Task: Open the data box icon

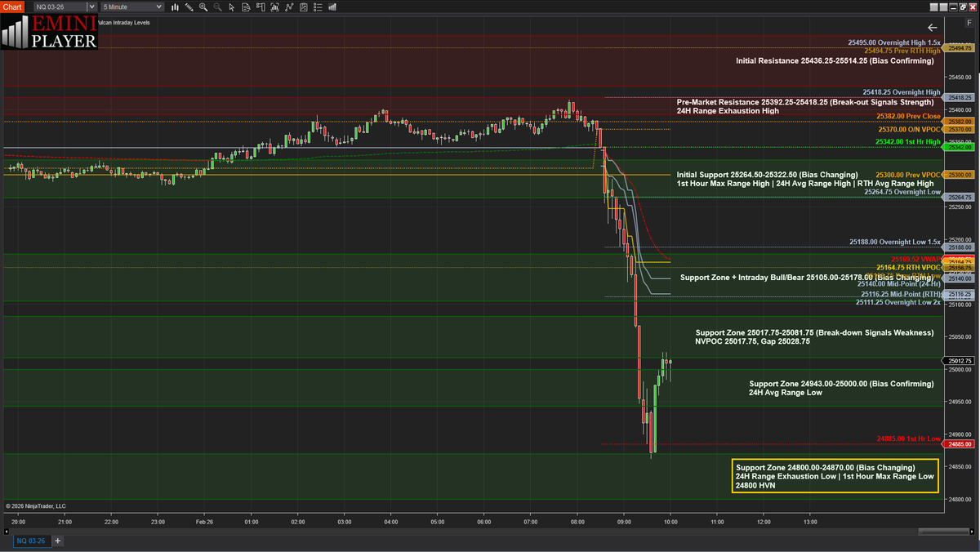Action: tap(246, 7)
